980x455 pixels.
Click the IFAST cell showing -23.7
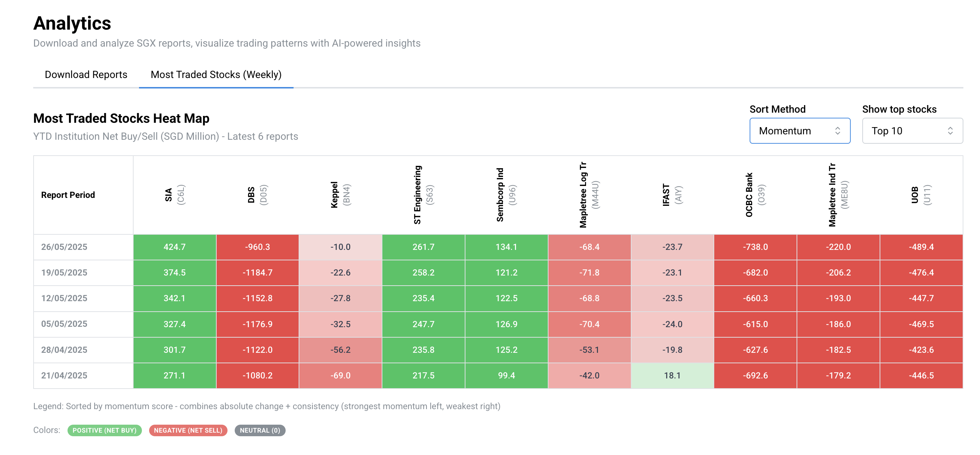[x=672, y=247]
